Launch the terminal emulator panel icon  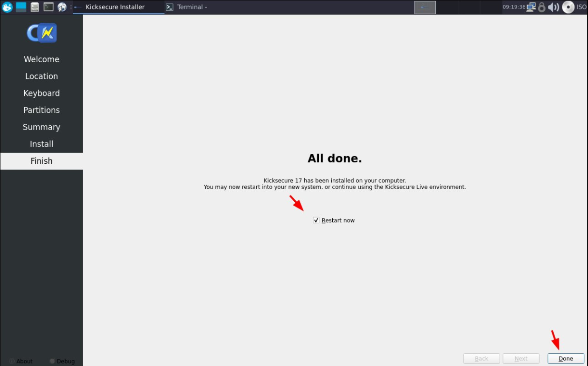click(x=48, y=7)
